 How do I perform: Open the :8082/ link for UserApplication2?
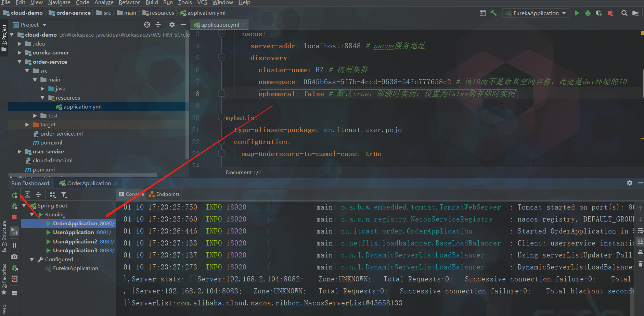pyautogui.click(x=106, y=242)
